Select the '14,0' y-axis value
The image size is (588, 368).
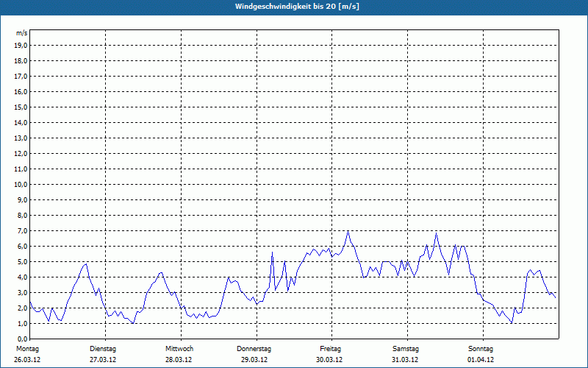coord(21,123)
